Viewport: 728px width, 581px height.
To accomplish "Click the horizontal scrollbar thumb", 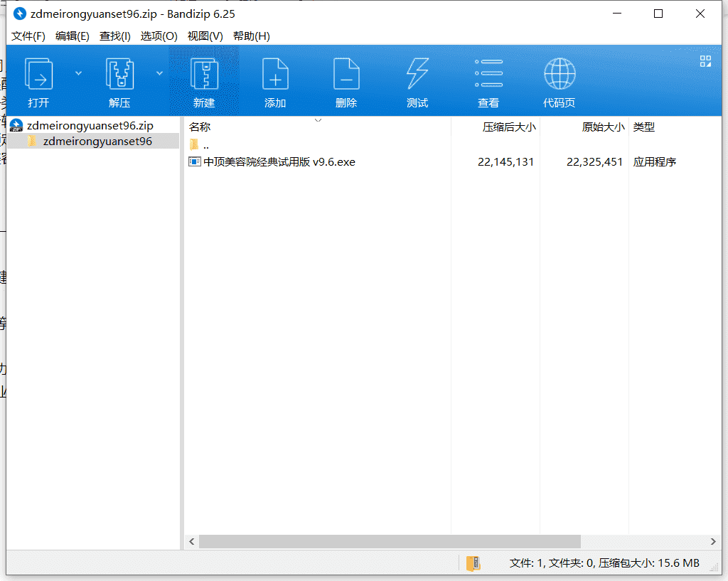I will (x=390, y=541).
